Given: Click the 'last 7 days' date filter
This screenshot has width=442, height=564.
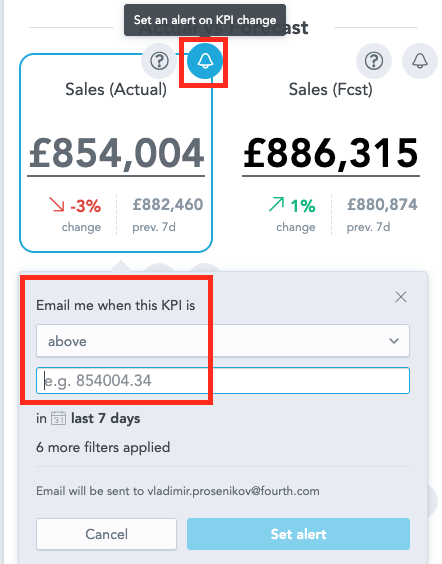Looking at the screenshot, I should 106,419.
